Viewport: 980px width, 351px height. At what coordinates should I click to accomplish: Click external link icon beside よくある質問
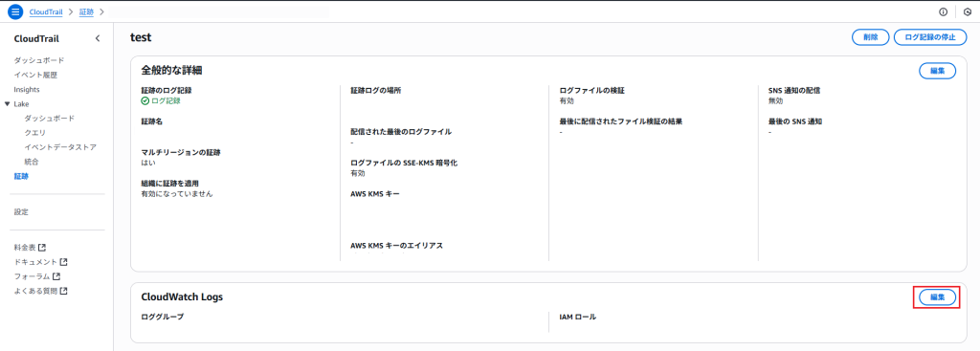[x=63, y=291]
